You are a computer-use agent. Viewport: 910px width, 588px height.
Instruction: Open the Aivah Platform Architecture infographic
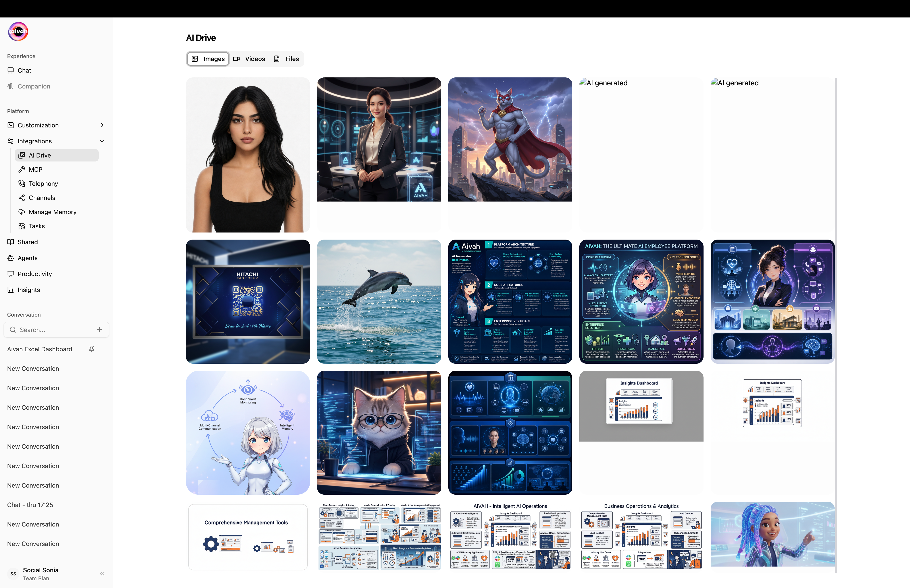point(510,302)
